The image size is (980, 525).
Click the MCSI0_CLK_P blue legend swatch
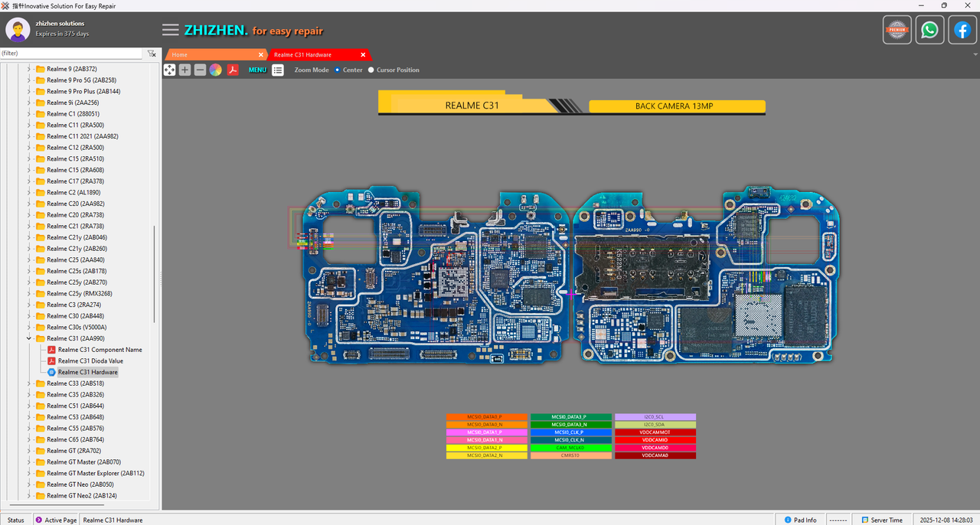[571, 432]
